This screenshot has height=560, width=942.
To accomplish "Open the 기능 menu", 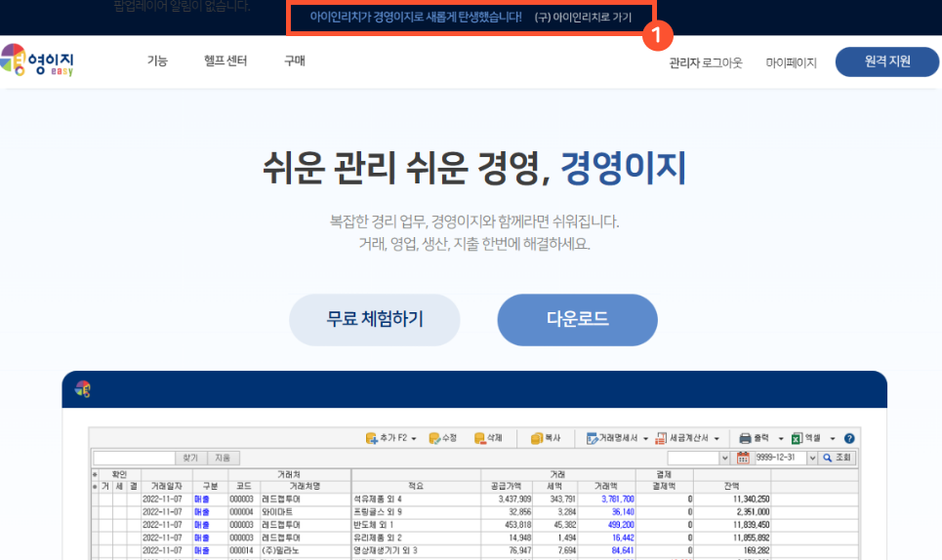I will click(x=157, y=61).
